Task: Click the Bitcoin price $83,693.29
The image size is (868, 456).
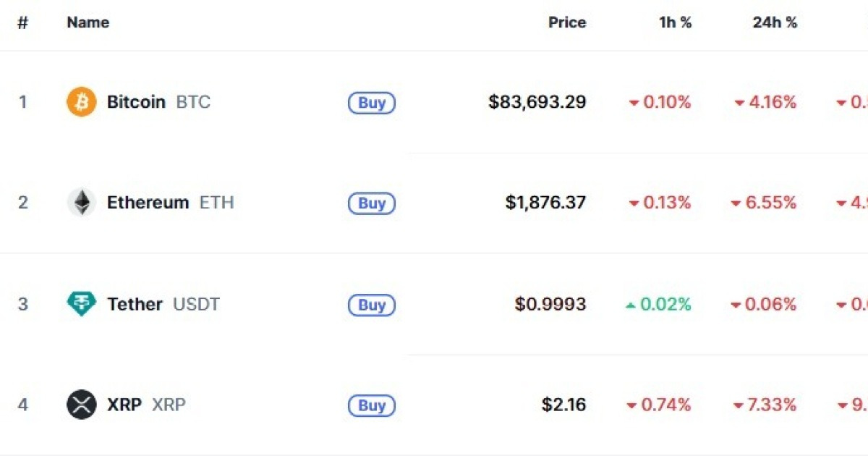Action: 537,102
